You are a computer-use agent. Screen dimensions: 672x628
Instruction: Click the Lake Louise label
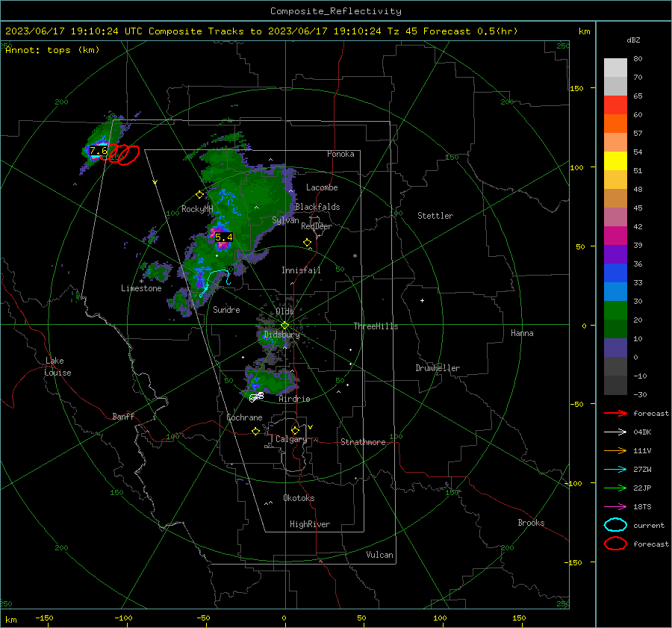pos(57,367)
